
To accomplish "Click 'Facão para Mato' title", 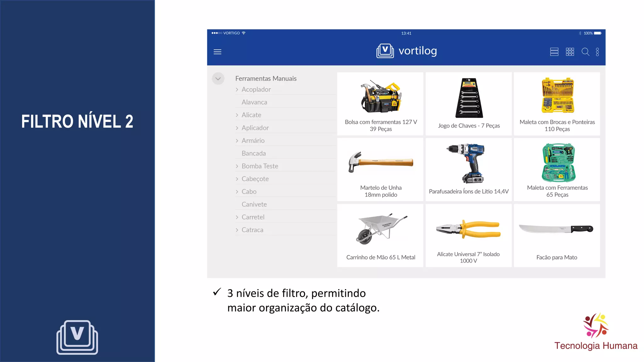I will (557, 257).
